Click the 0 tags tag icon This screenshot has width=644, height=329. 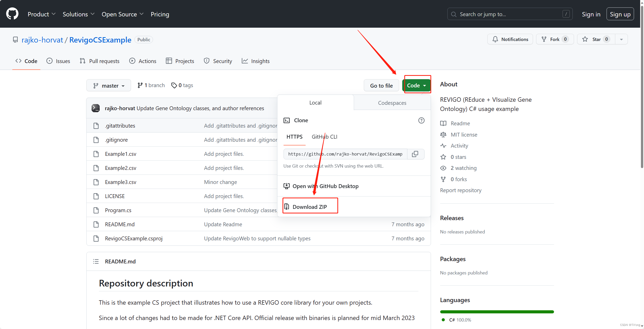point(174,85)
